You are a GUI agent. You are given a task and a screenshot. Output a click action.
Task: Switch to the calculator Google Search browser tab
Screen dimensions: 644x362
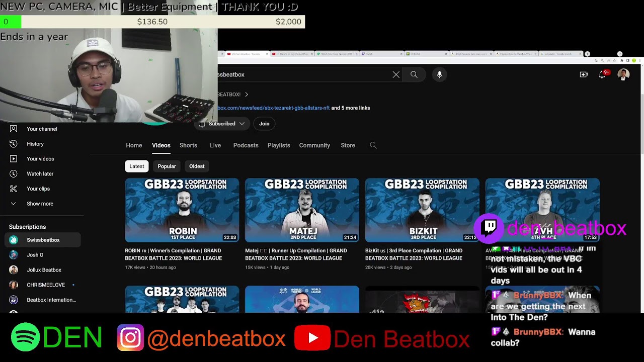560,54
